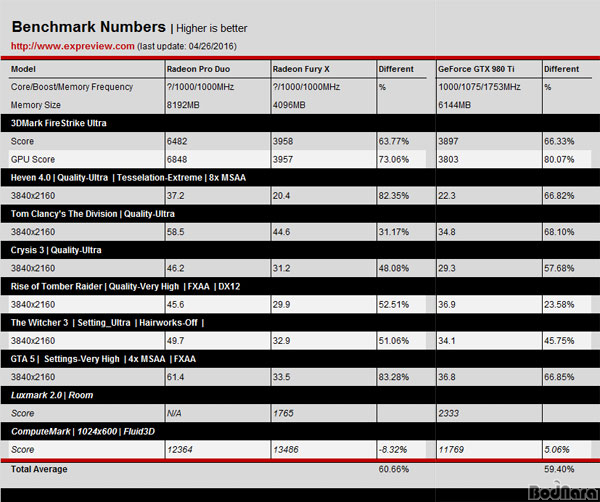Select the "51.06%" difference cell
The height and width of the screenshot is (502, 600).
[x=394, y=341]
